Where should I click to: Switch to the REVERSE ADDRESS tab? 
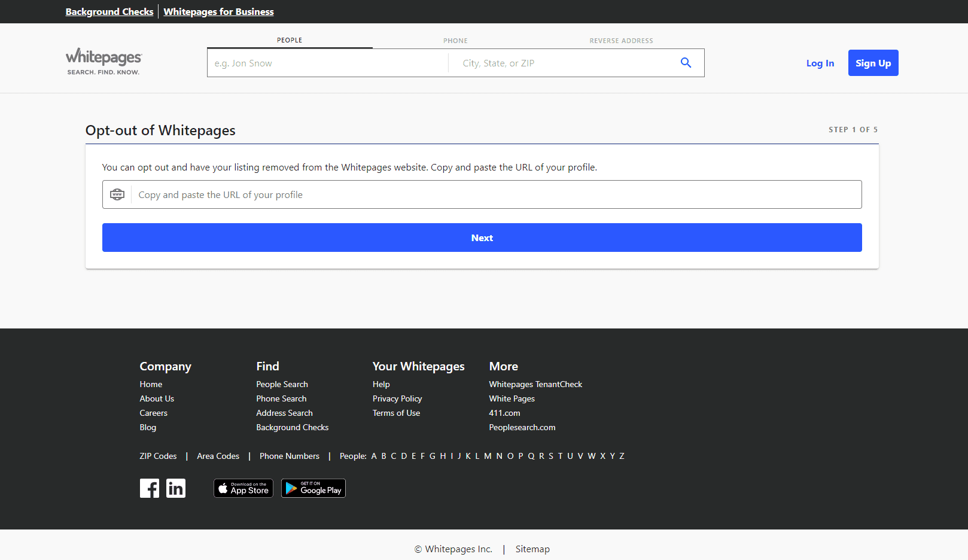[621, 41]
